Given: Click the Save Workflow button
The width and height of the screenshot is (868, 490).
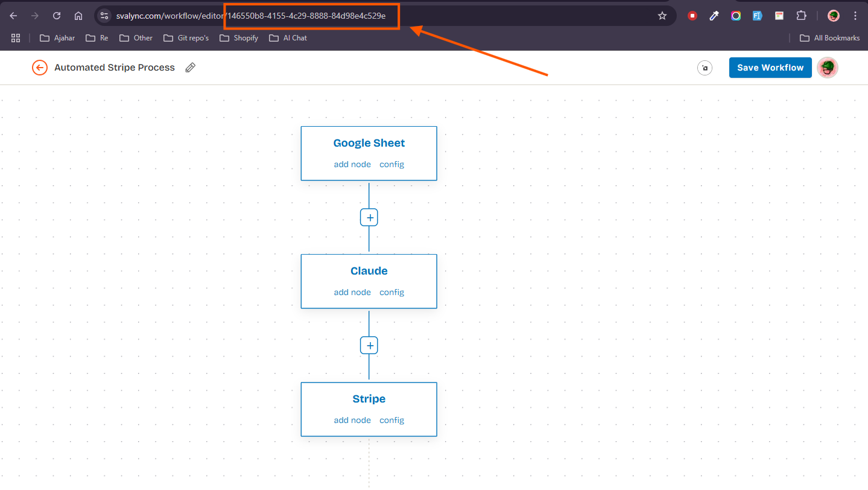Looking at the screenshot, I should (770, 68).
